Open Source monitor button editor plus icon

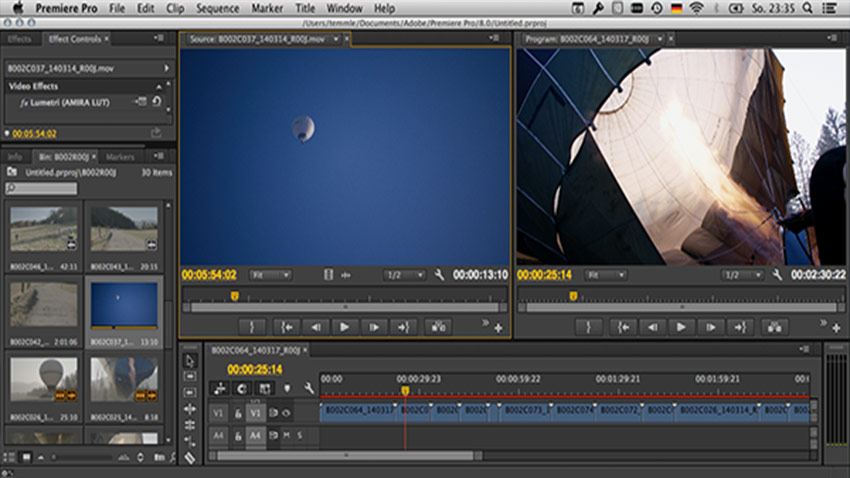pos(498,328)
